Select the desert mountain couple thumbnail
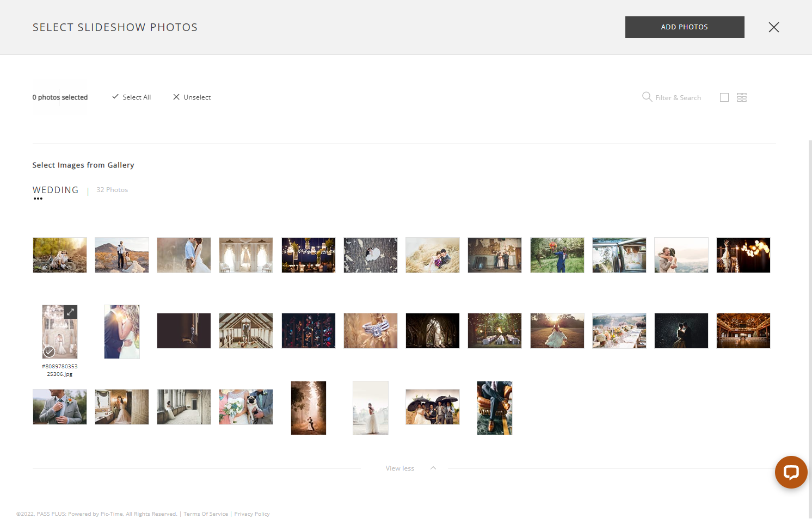 [122, 255]
